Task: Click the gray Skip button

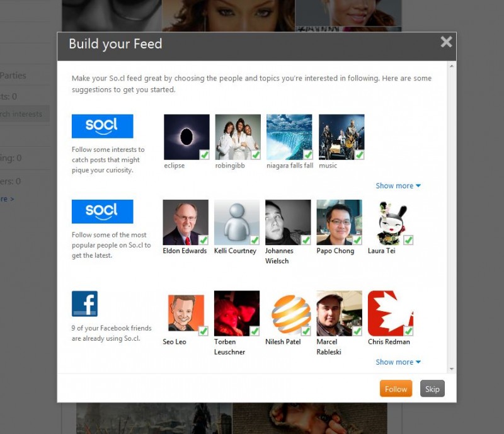Action: [x=432, y=389]
